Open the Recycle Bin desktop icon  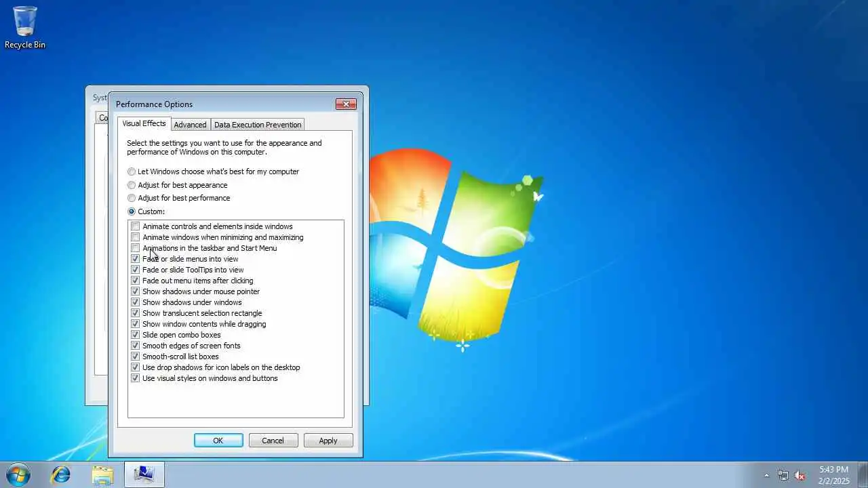[25, 27]
